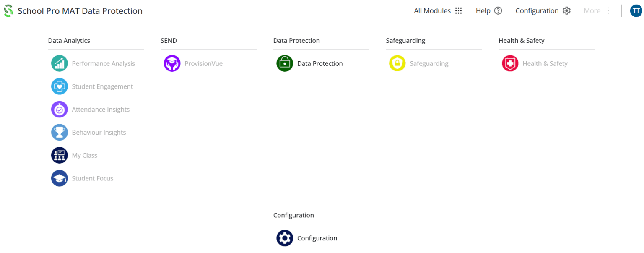Open the Data Protection lock icon
Viewport: 644px width, 253px height.
click(x=285, y=63)
